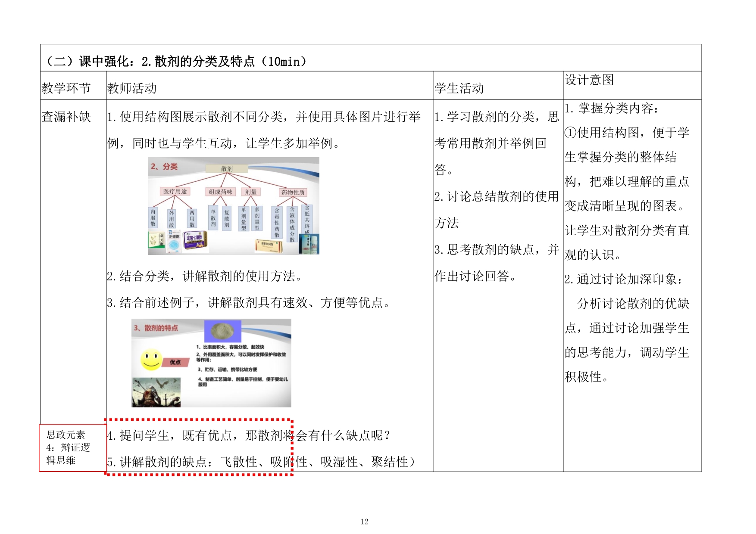The width and height of the screenshot is (756, 534).
Task: Select the 设计意图 column header
Action: [x=589, y=80]
